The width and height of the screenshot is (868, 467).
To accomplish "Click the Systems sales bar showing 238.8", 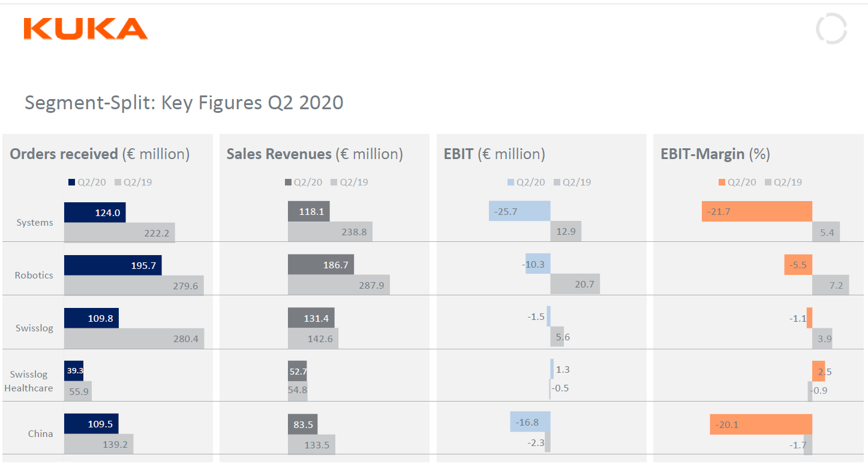I will coord(330,232).
